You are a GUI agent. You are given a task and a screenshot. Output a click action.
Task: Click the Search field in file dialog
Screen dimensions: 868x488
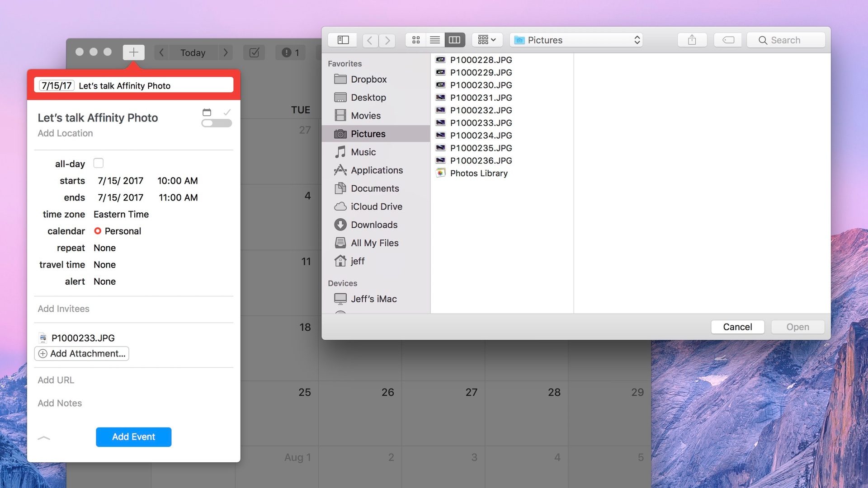pyautogui.click(x=786, y=40)
